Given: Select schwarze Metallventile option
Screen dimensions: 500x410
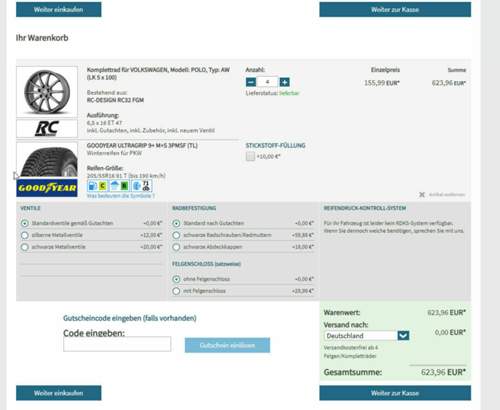Looking at the screenshot, I should [25, 247].
